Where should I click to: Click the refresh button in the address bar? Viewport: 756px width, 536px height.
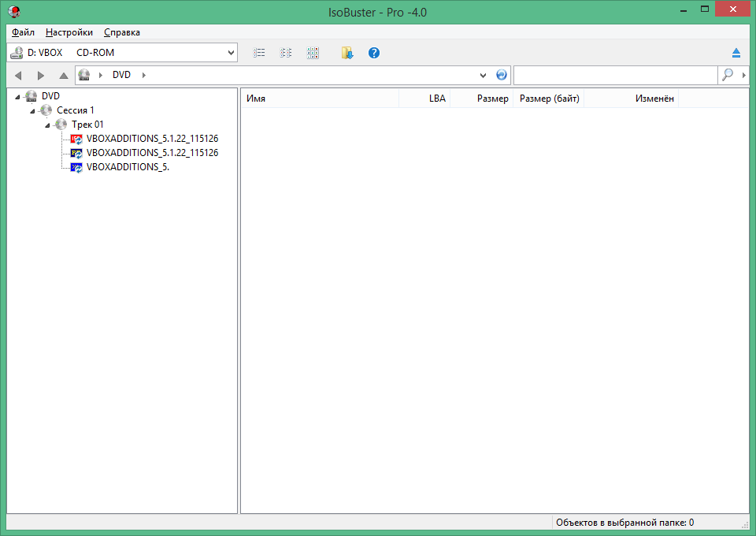pyautogui.click(x=502, y=75)
